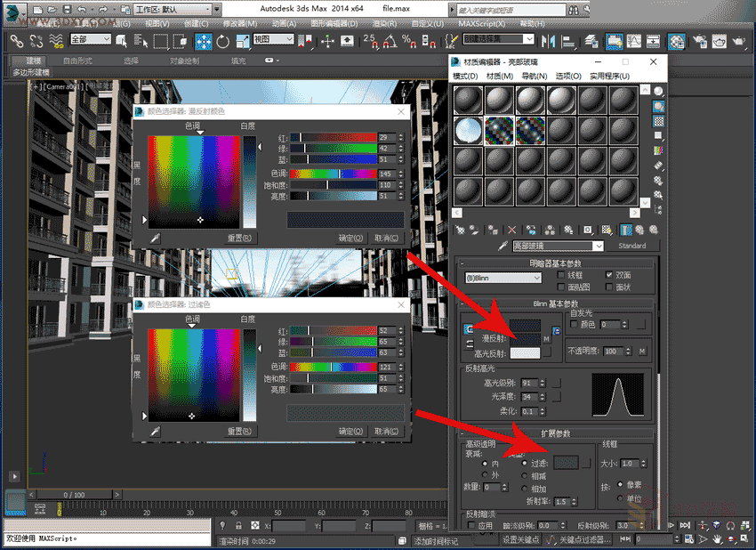Toggle the sample background checker icon

click(x=658, y=121)
